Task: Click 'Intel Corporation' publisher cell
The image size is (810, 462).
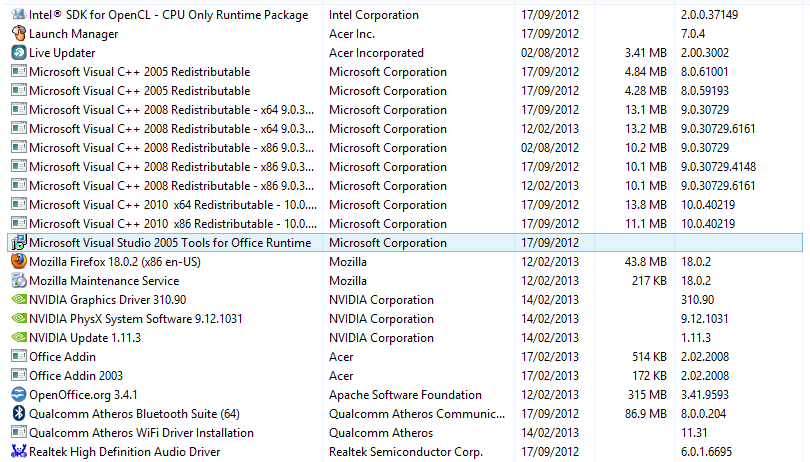Action: click(x=373, y=15)
